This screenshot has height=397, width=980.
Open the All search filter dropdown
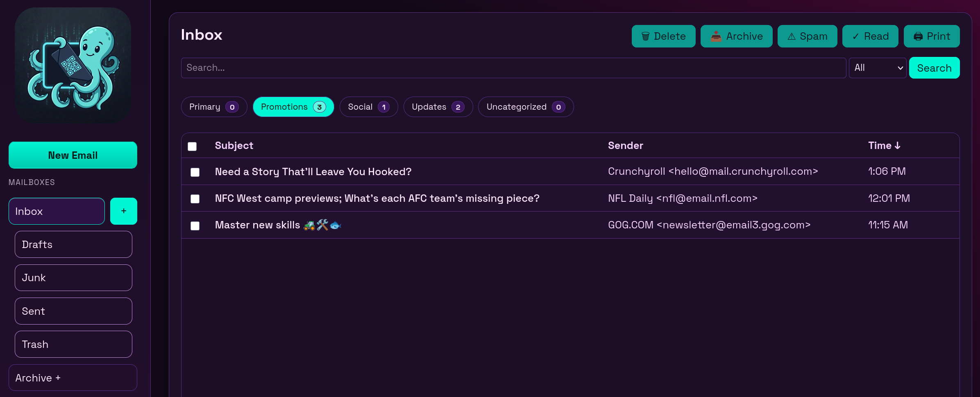tap(878, 68)
